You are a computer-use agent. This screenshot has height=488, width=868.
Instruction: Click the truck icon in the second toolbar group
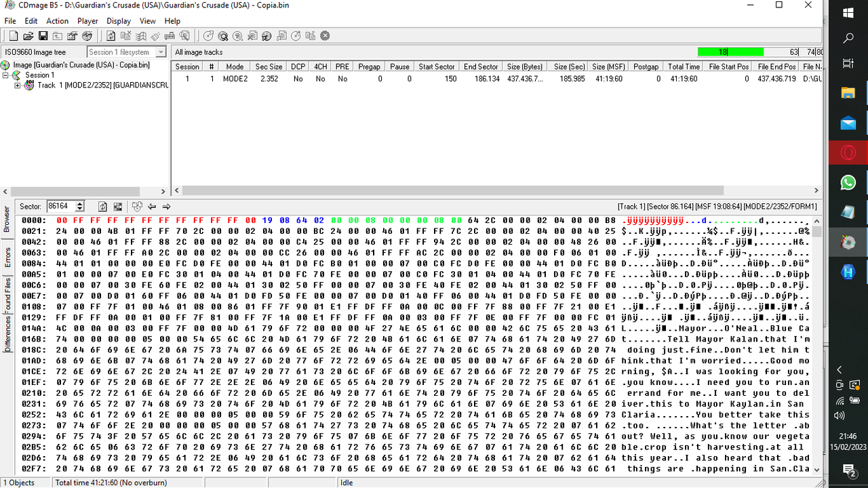coord(170,36)
